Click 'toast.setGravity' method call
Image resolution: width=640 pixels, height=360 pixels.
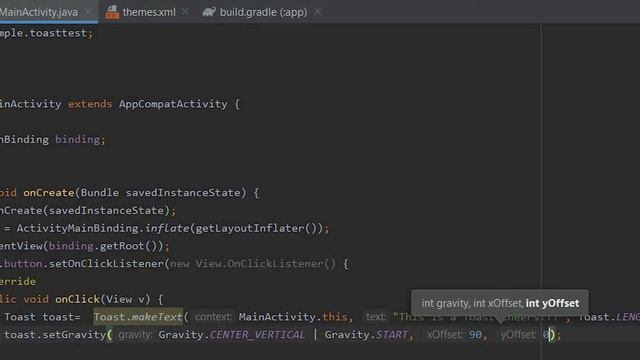[55, 335]
